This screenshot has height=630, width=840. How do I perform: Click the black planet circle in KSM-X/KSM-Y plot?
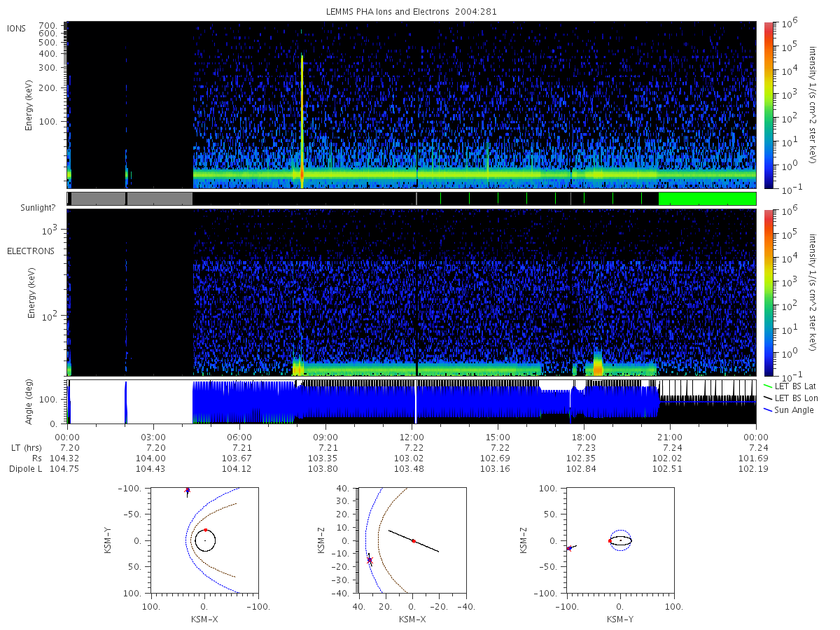coord(205,540)
